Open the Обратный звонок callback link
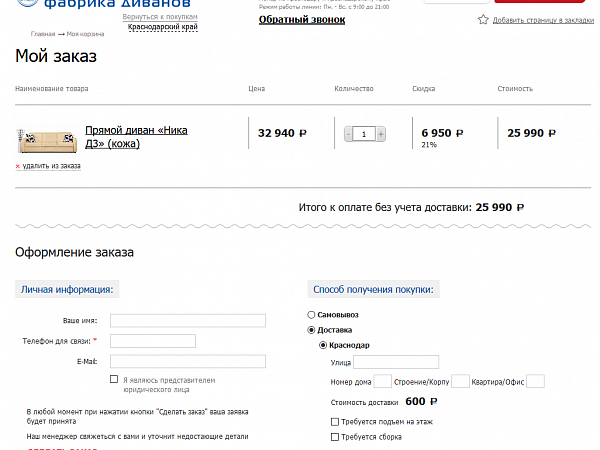 [301, 19]
